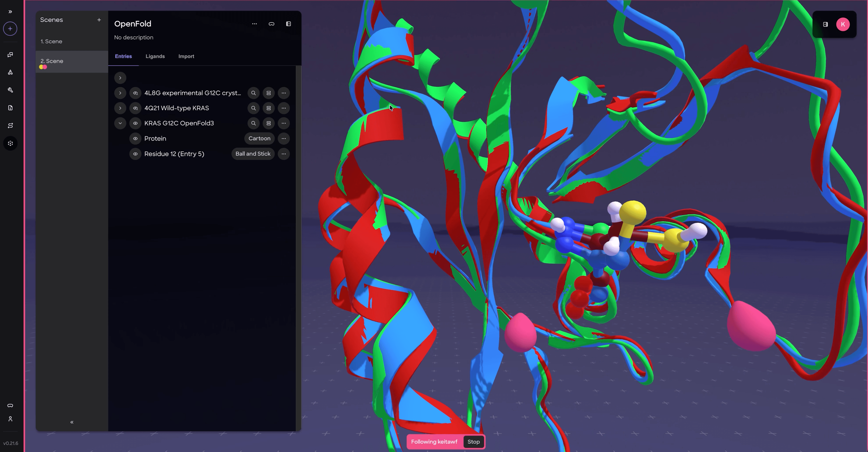The image size is (868, 452).
Task: Select 1. Scene in scenes list
Action: click(51, 42)
